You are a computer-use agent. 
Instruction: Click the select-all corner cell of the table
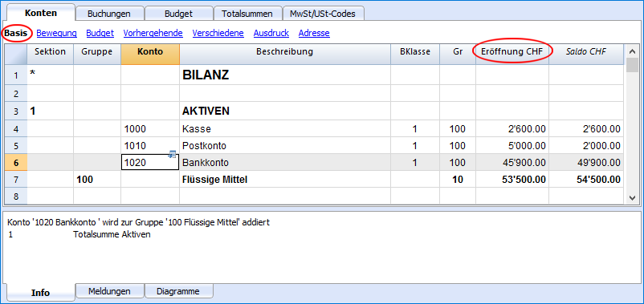(x=16, y=55)
